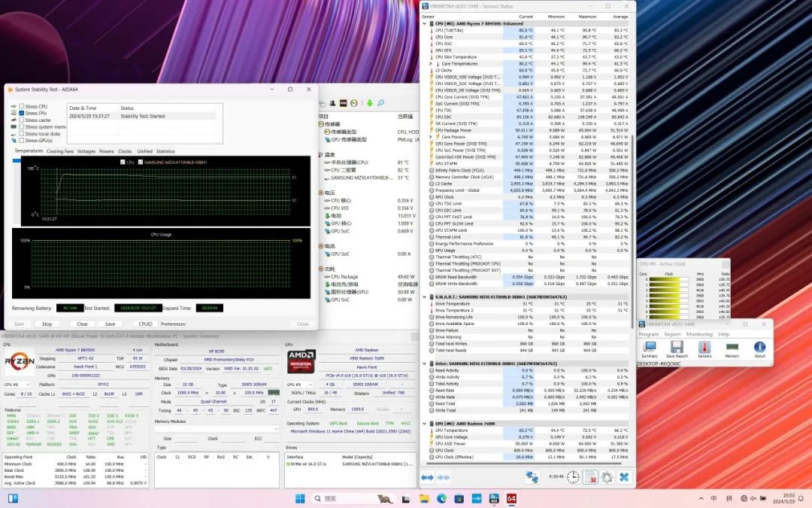This screenshot has width=812, height=508.
Task: Switch to the Cooling Fans tab
Action: tap(60, 151)
